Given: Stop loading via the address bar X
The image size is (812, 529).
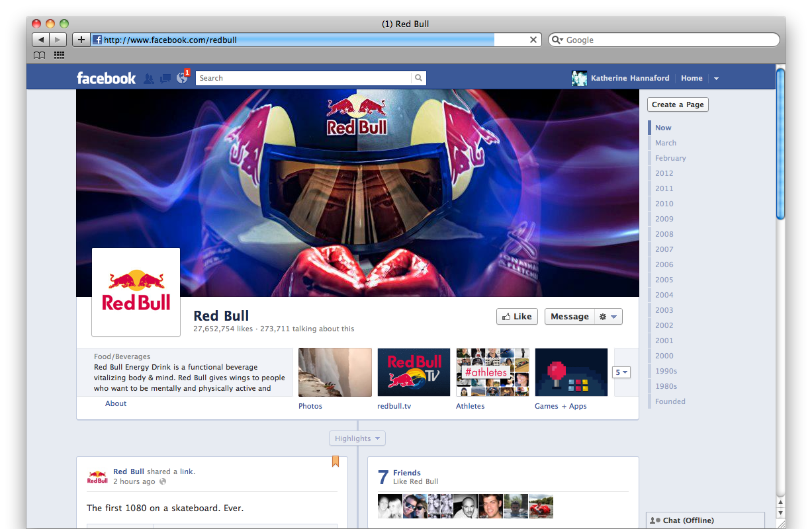Looking at the screenshot, I should pos(533,40).
